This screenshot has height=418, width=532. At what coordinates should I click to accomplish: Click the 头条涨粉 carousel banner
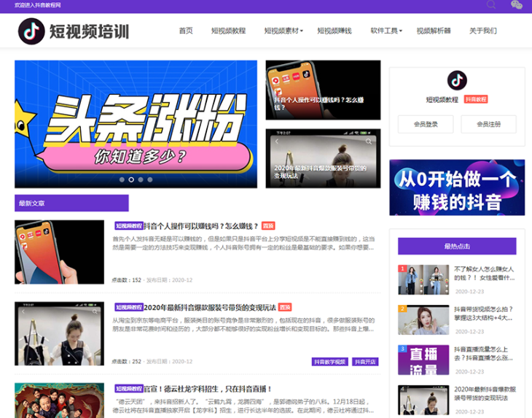pos(136,124)
